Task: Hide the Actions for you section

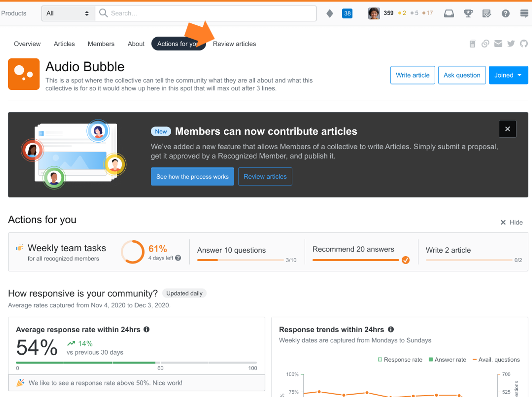Action: click(511, 222)
